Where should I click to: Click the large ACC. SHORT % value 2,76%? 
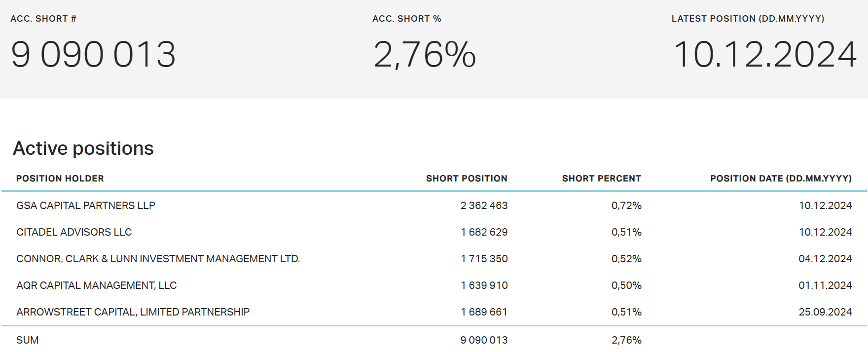click(x=425, y=54)
